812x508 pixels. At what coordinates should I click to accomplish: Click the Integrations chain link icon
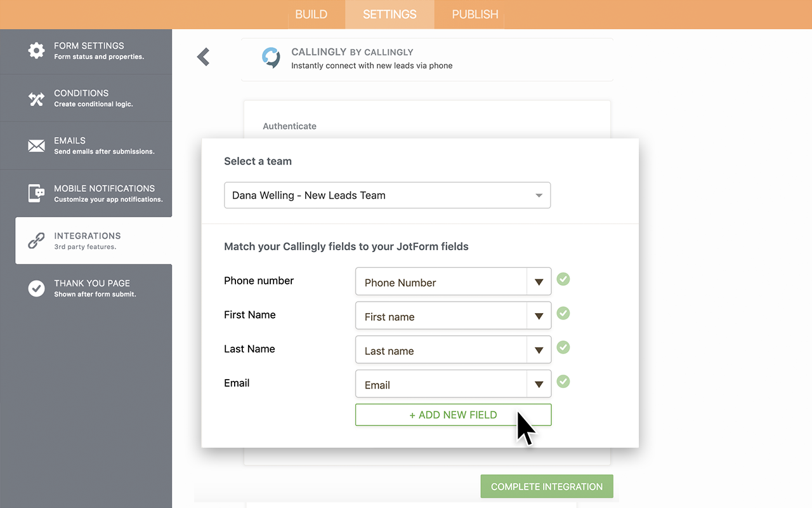[37, 241]
